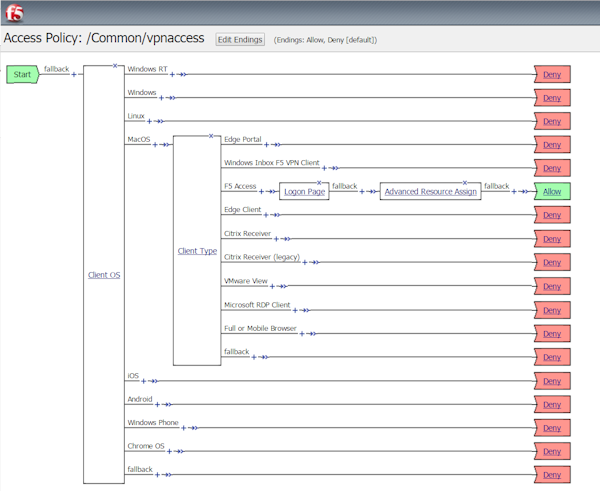Viewport: 600px width, 491px height.
Task: Add item on Windows RT branch plus
Action: coord(172,74)
